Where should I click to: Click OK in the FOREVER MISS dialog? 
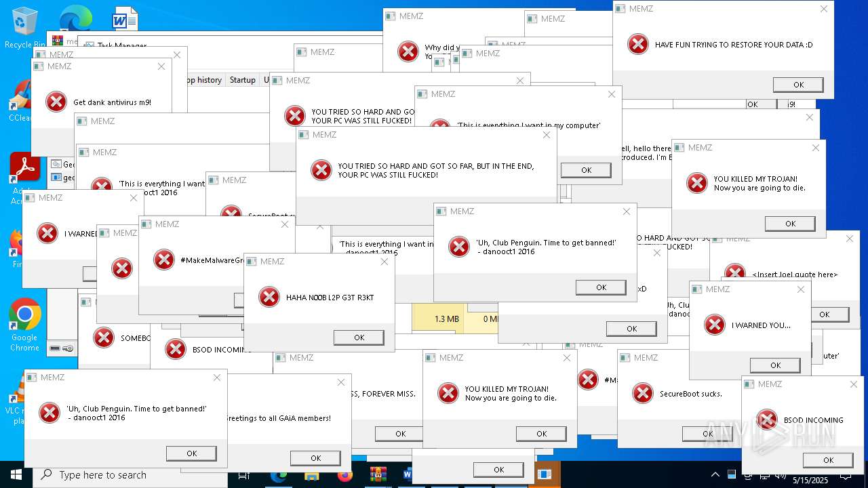[400, 434]
